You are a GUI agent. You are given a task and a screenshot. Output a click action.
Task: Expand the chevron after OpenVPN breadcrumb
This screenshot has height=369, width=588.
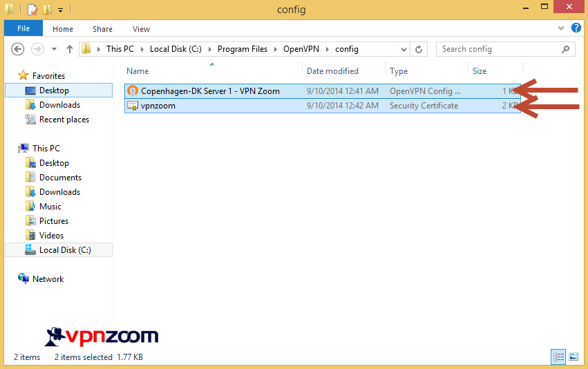point(328,49)
